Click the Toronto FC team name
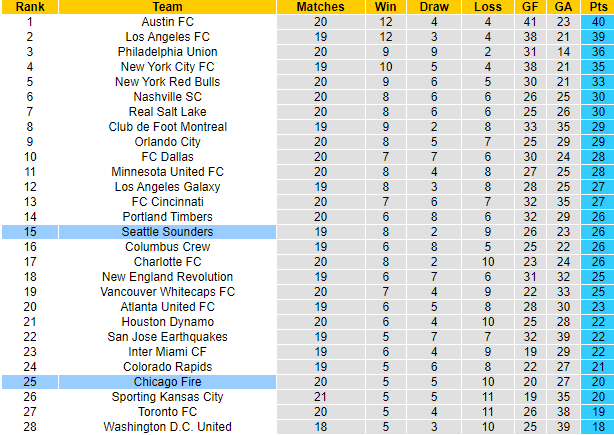This screenshot has width=614, height=435. coord(167,412)
